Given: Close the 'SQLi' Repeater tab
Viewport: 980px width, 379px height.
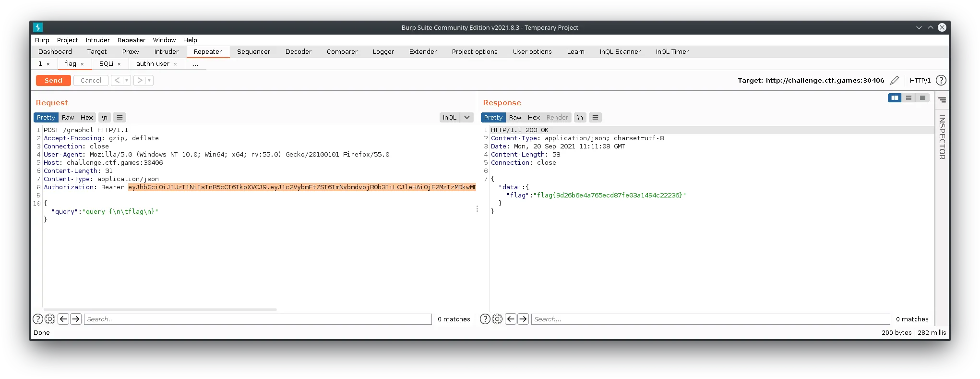Looking at the screenshot, I should point(120,64).
